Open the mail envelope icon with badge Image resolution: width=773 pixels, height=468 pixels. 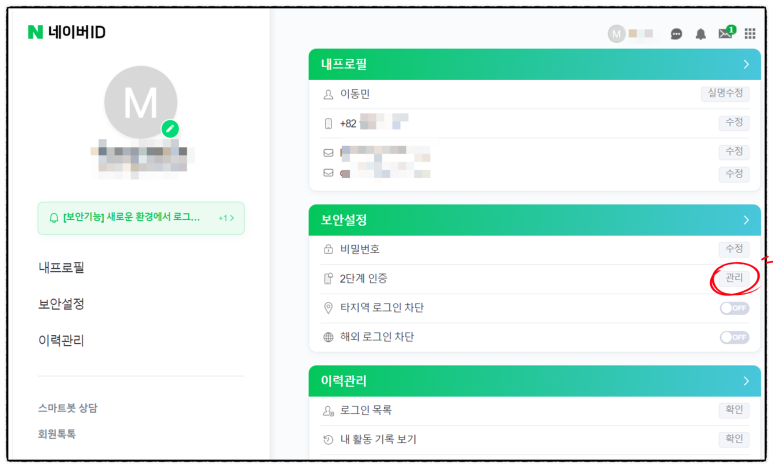tap(727, 33)
